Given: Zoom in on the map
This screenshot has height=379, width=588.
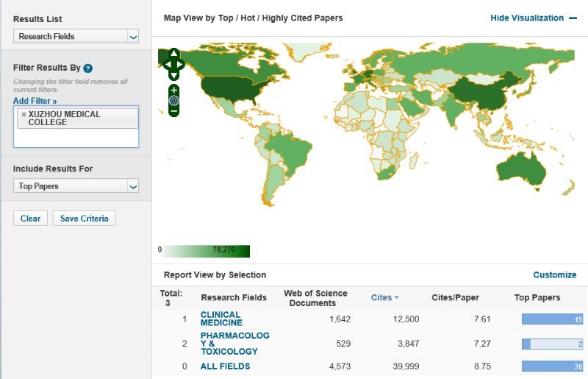Looking at the screenshot, I should [173, 90].
